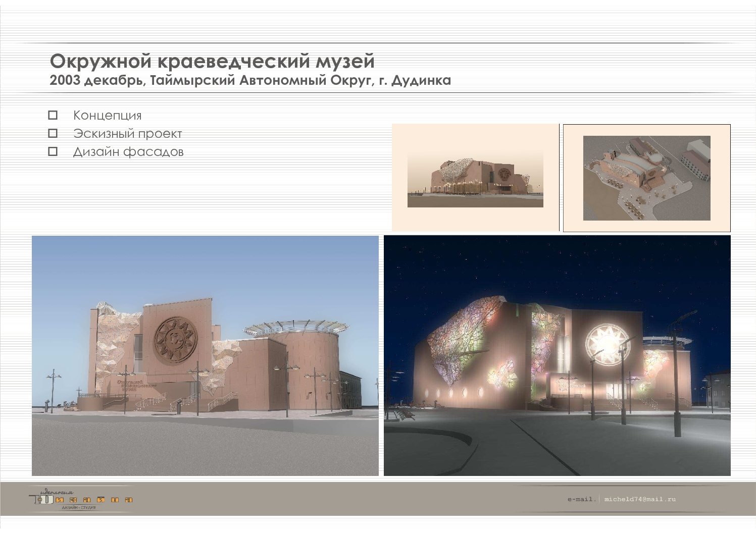The image size is (756, 534).
Task: Click the design studio logo in footer
Action: coord(81,499)
